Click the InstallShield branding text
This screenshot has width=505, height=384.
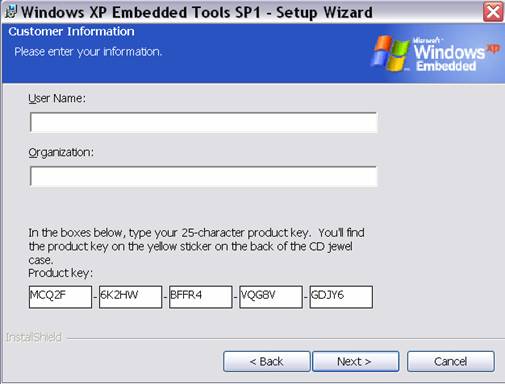tap(34, 337)
